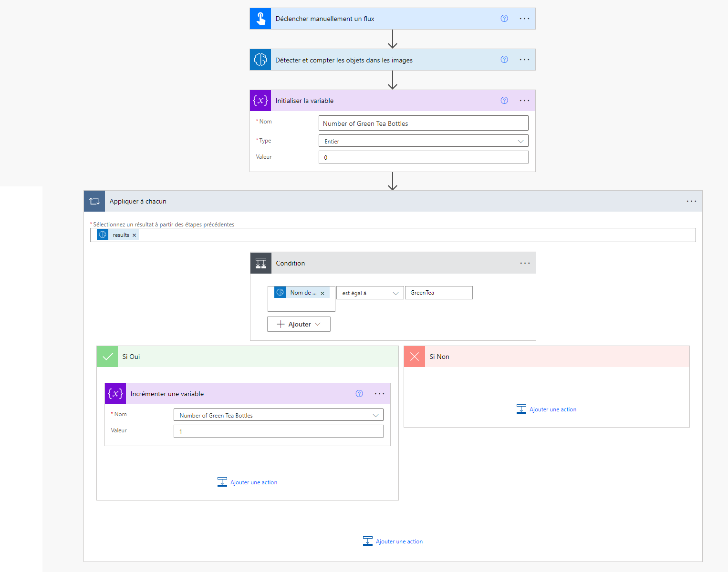Screen dimensions: 728x572
Task: Click the add-action icon in Si Oui branch
Action: pos(222,482)
